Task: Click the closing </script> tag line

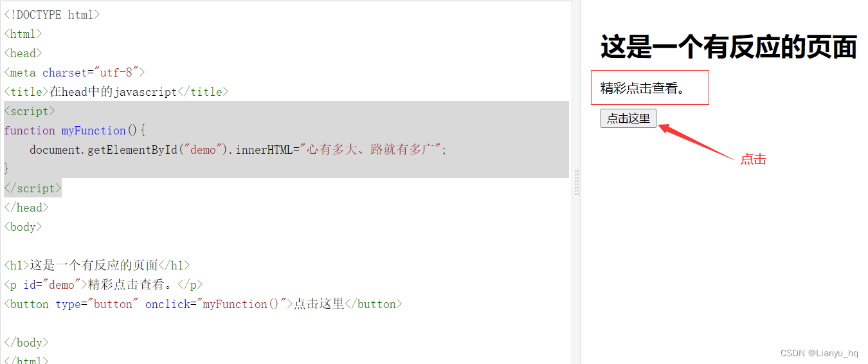Action: coord(33,188)
